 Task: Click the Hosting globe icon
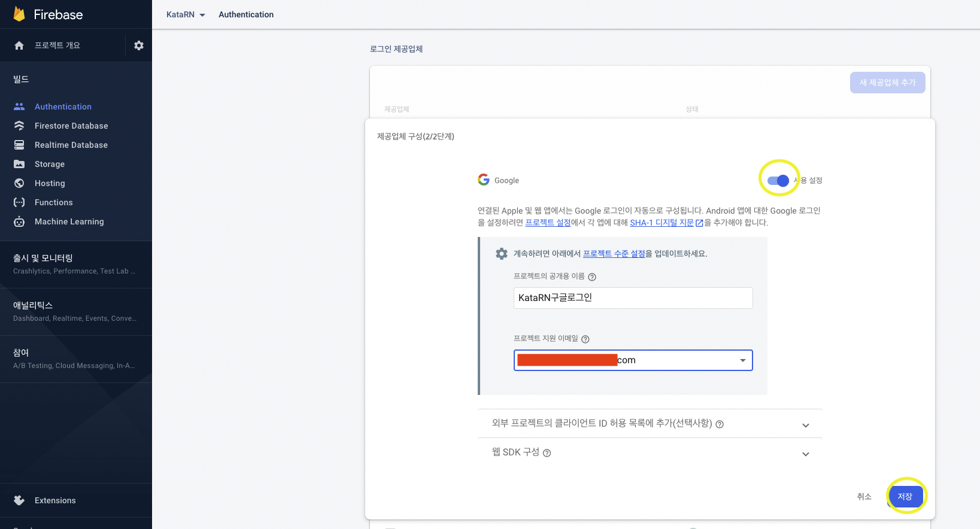[19, 183]
